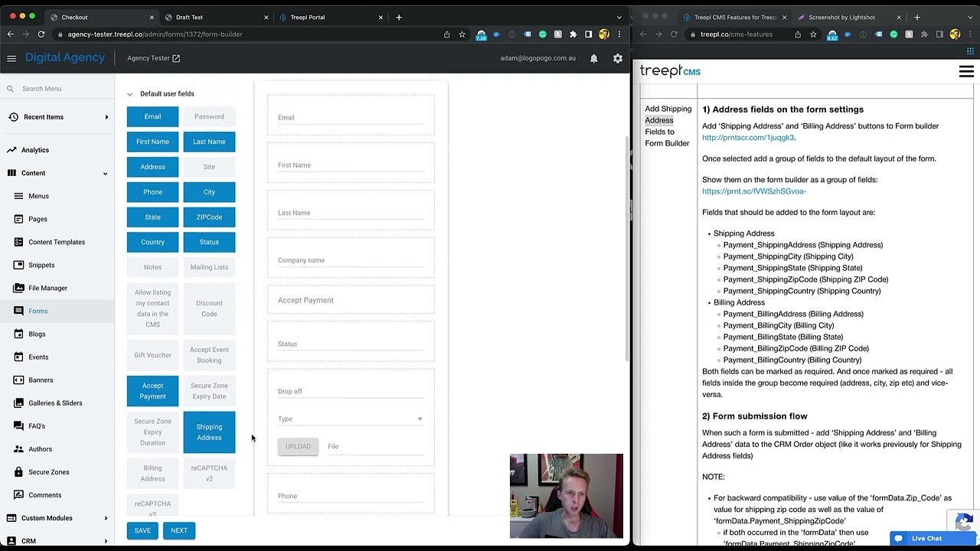Click the Menus sidebar icon
This screenshot has width=980, height=551.
point(18,196)
